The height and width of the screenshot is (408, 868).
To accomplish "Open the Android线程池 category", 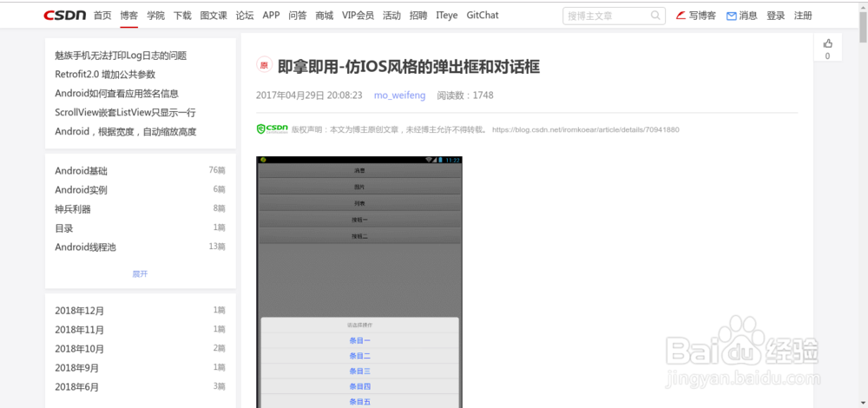I will pyautogui.click(x=85, y=247).
